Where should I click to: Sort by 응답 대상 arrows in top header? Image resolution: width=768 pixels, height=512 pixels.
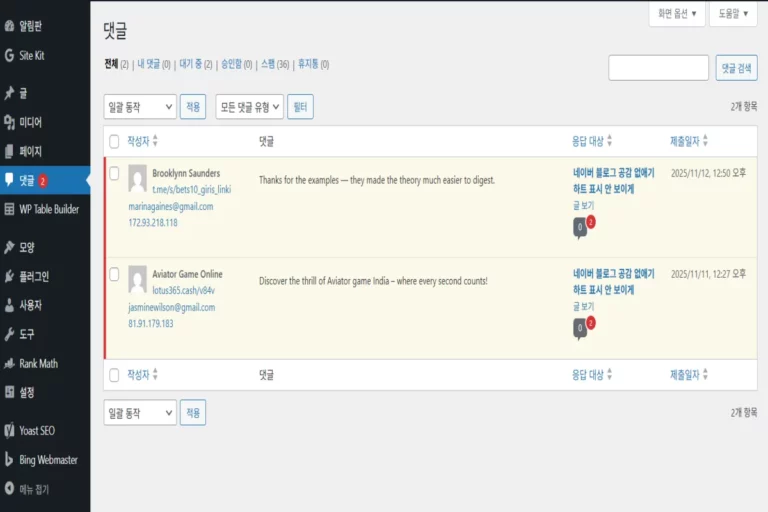pos(609,141)
